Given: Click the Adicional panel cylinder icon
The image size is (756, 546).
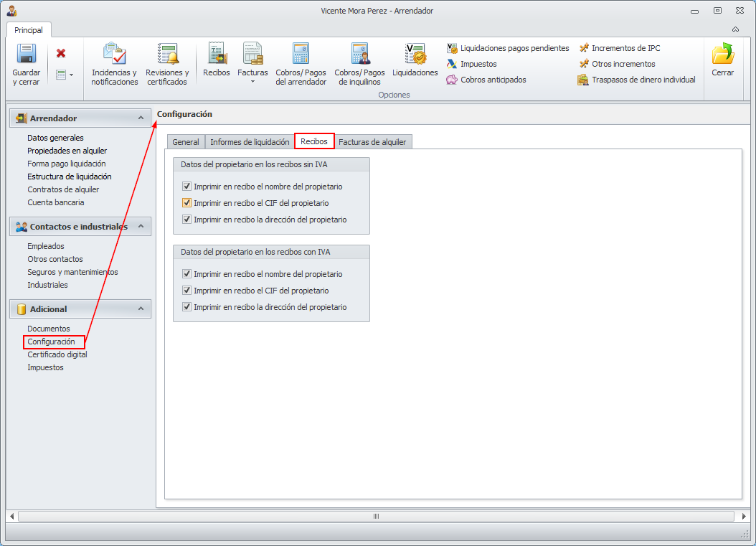Looking at the screenshot, I should coord(22,309).
